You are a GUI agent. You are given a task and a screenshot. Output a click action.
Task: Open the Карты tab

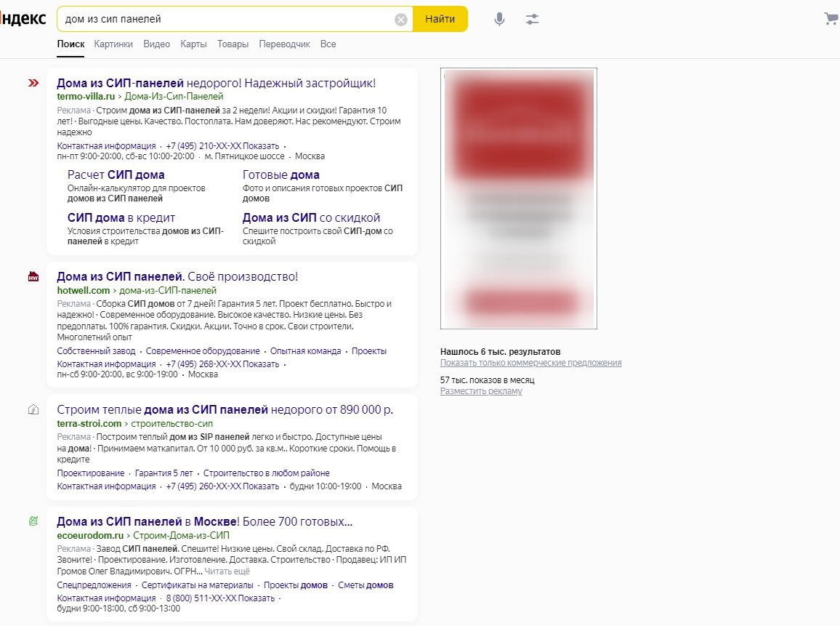(x=193, y=44)
